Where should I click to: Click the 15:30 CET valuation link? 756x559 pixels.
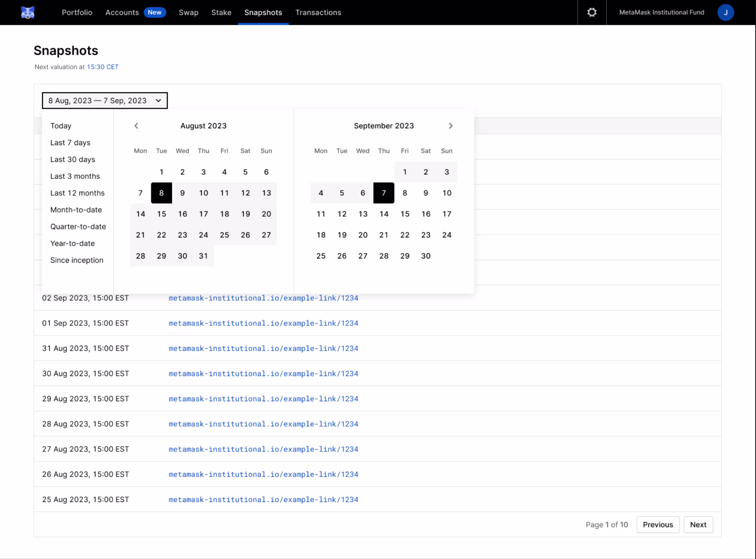(x=102, y=67)
